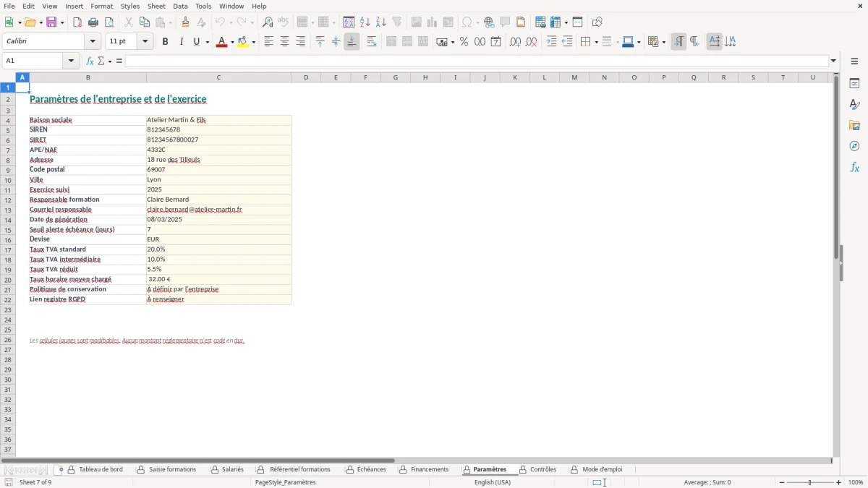Open the sidebar settings menu

tap(854, 63)
